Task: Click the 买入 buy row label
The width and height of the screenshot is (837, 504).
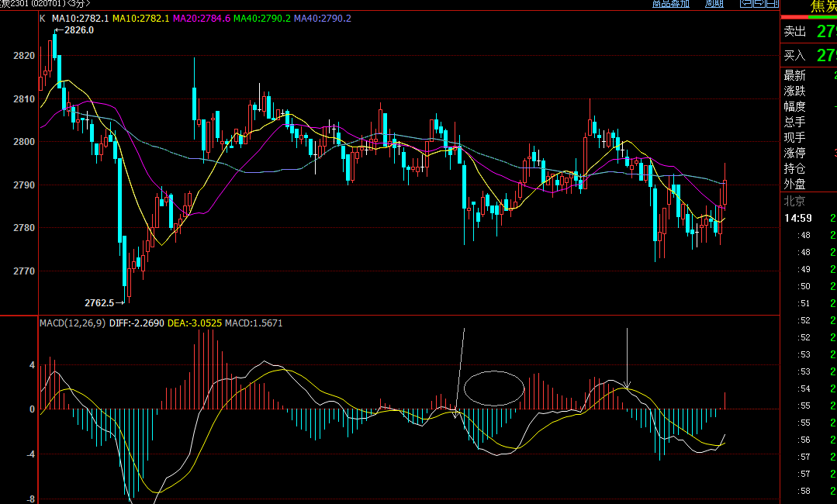Action: [x=795, y=55]
